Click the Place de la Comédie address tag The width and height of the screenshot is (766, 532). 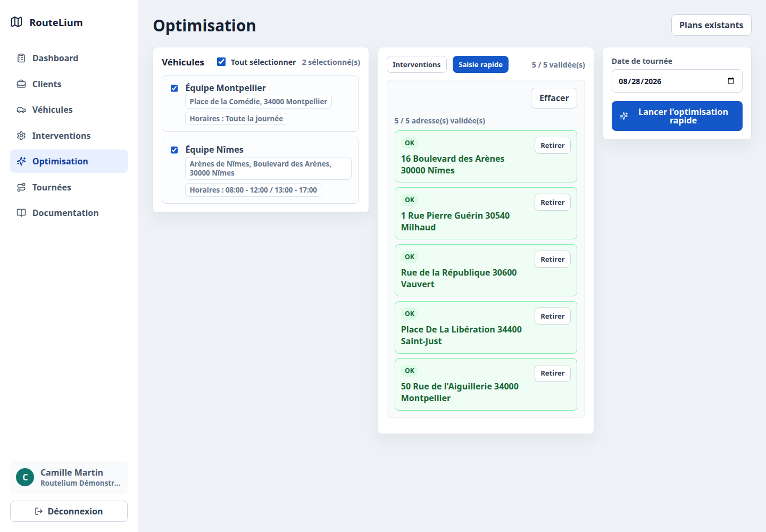(259, 102)
